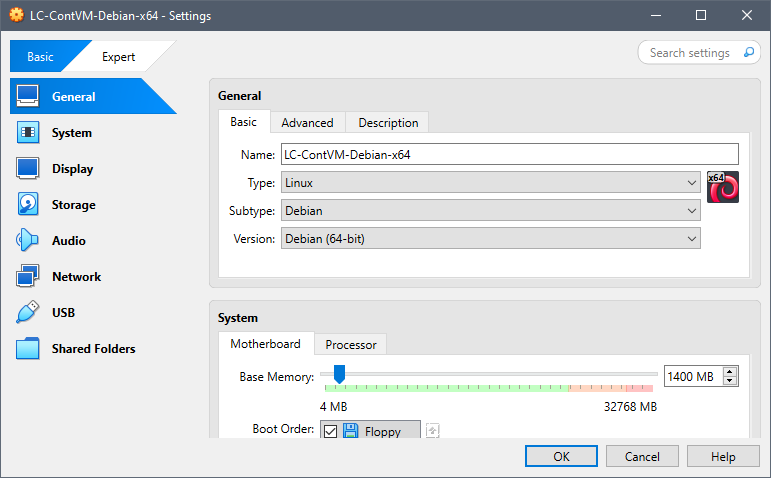The height and width of the screenshot is (478, 771).
Task: Click the 1400 MB memory value field
Action: 694,376
